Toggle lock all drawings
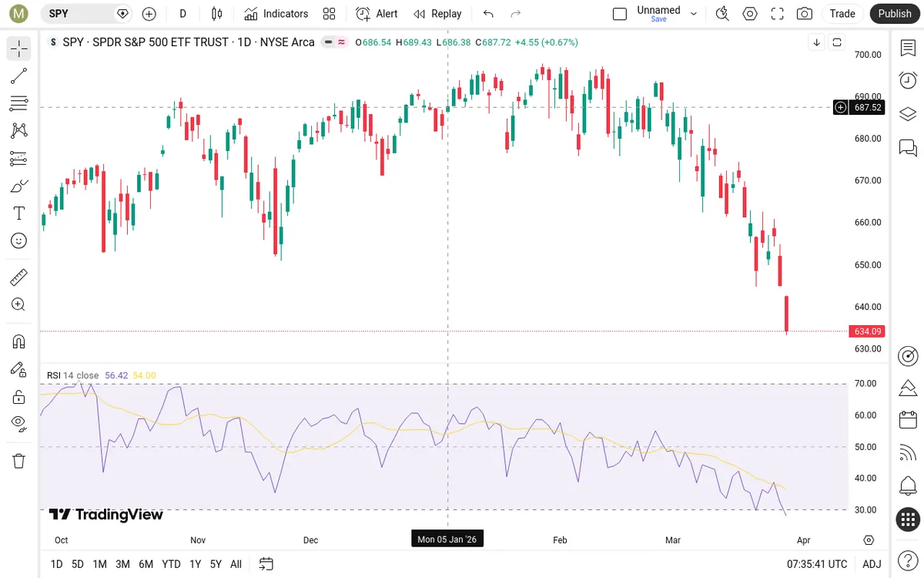The image size is (924, 578). 19,397
